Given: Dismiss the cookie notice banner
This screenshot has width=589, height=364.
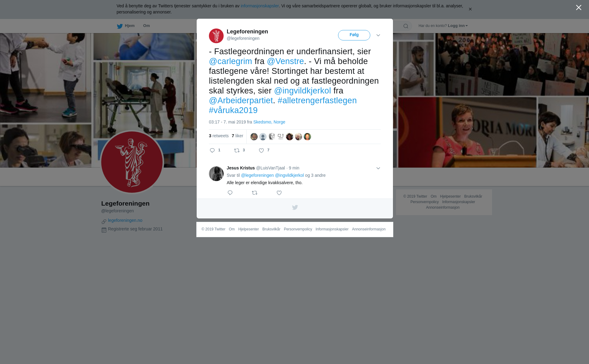Looking at the screenshot, I should tap(470, 9).
